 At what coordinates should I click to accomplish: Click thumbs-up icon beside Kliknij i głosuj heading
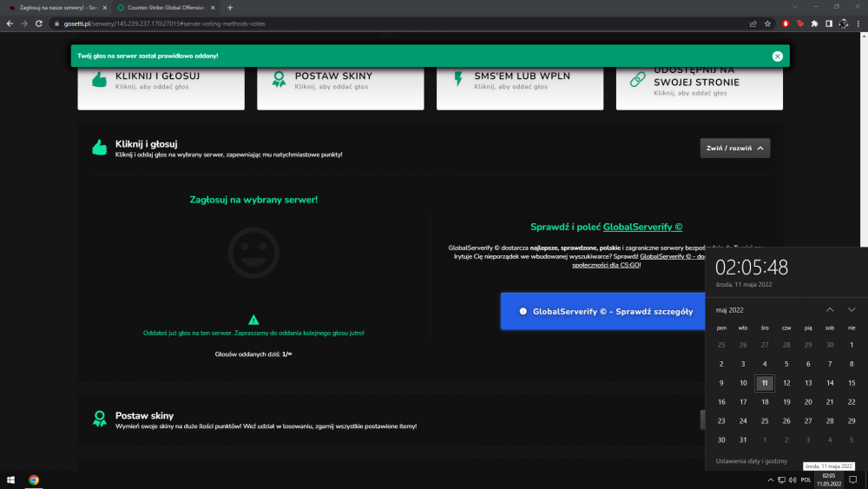click(100, 148)
